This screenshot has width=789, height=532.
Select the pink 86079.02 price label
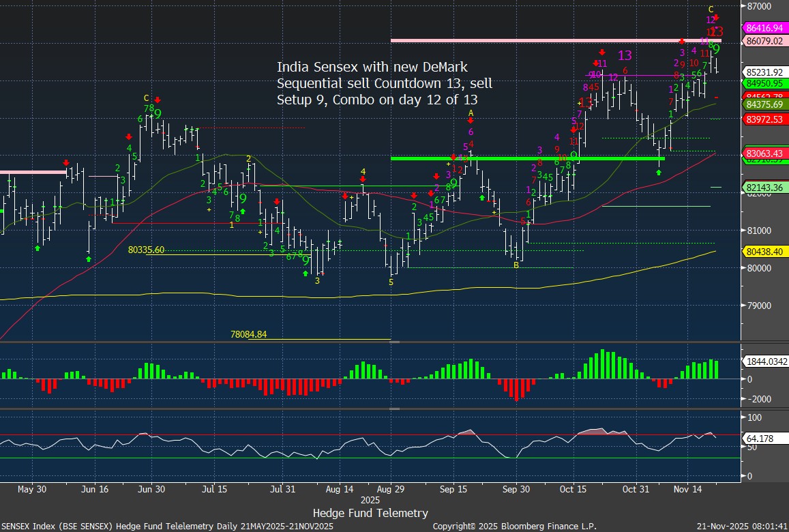[x=764, y=41]
